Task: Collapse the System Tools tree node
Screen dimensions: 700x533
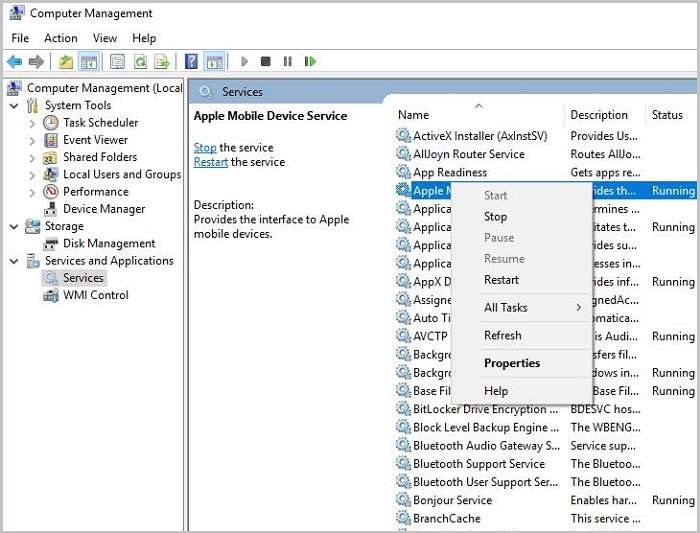Action: coord(14,106)
